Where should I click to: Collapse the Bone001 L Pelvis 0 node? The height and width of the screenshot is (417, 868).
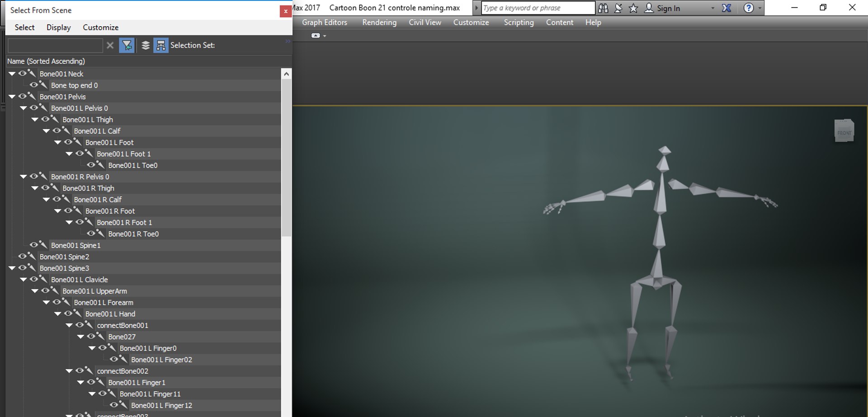coord(24,108)
